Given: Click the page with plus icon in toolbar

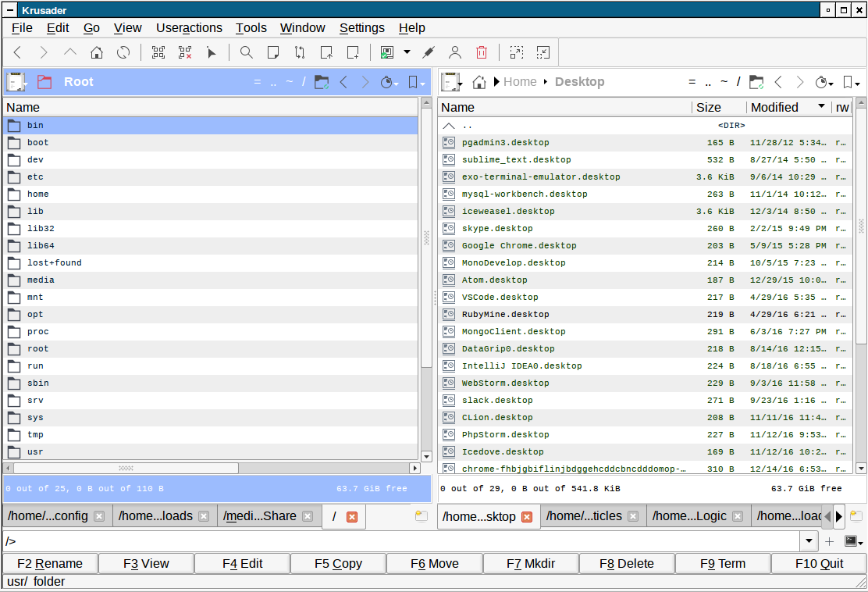Looking at the screenshot, I should pos(353,52).
